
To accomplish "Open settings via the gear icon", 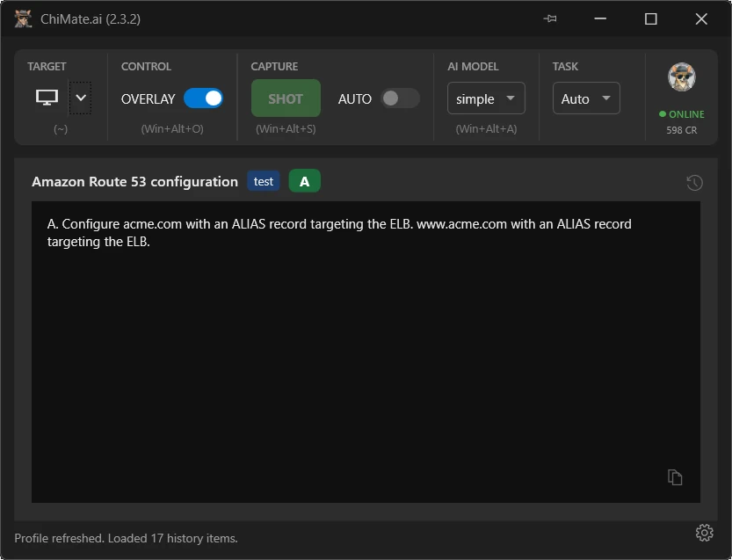I will pos(705,533).
